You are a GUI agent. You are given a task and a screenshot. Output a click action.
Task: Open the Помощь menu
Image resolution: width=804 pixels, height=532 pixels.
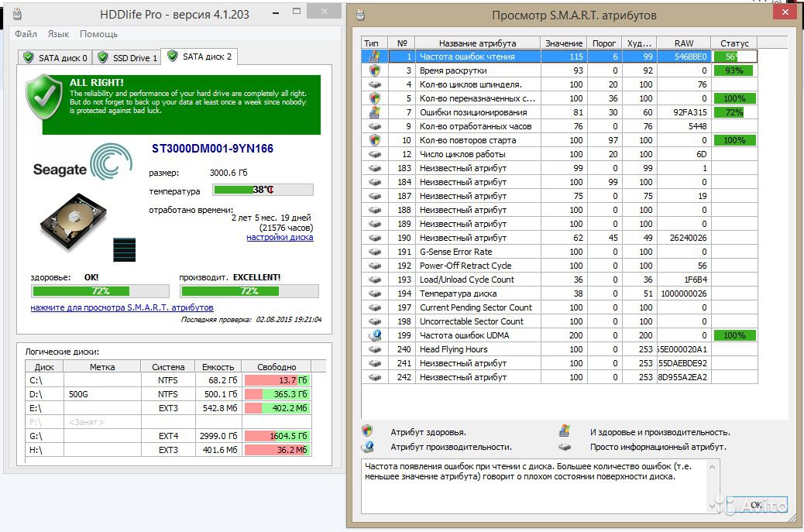[x=98, y=34]
